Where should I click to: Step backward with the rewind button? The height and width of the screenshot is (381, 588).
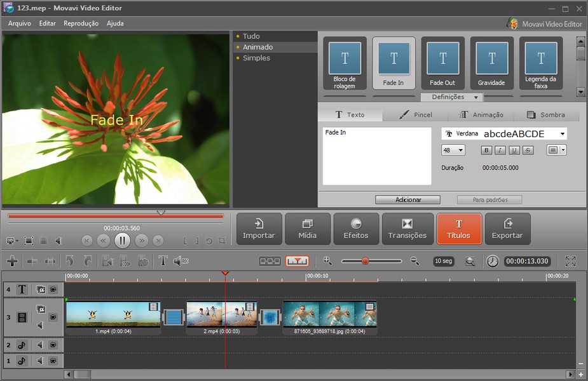click(104, 241)
